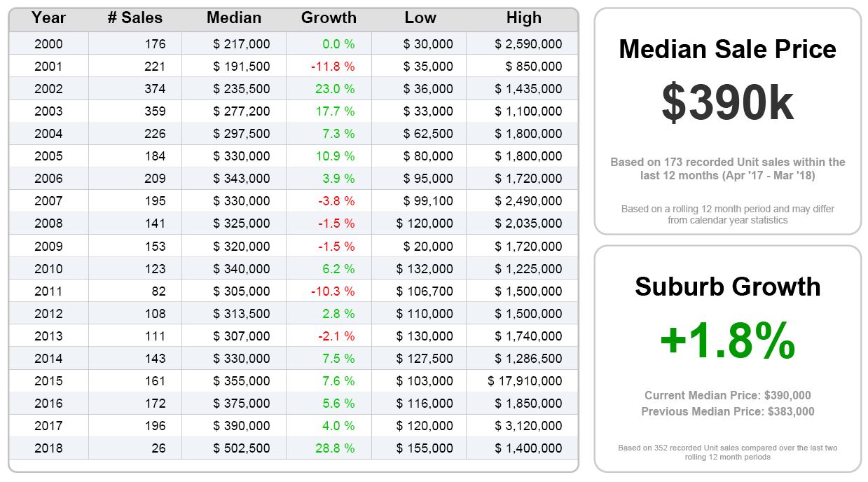Image resolution: width=868 pixels, height=482 pixels.
Task: Click the # Sales column header
Action: tap(135, 18)
